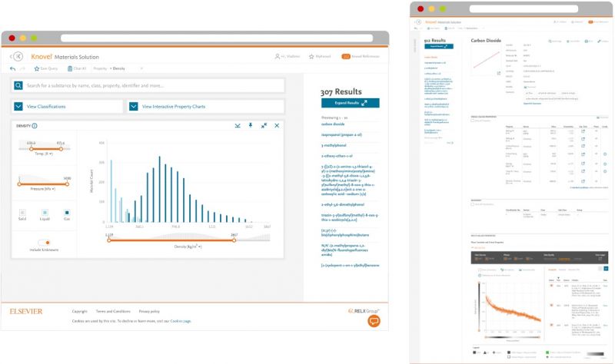
Task: Click the blue search magnifier icon
Action: click(18, 85)
